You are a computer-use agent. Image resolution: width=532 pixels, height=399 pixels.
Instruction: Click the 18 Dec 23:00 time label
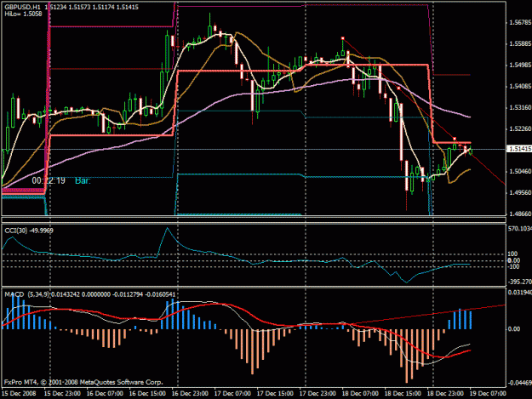(x=445, y=394)
